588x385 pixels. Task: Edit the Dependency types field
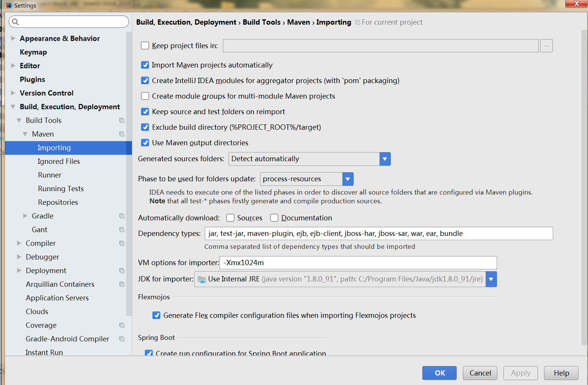click(379, 233)
